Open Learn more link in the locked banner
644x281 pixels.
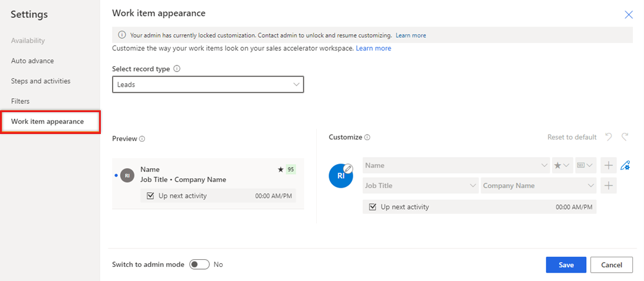pos(410,35)
